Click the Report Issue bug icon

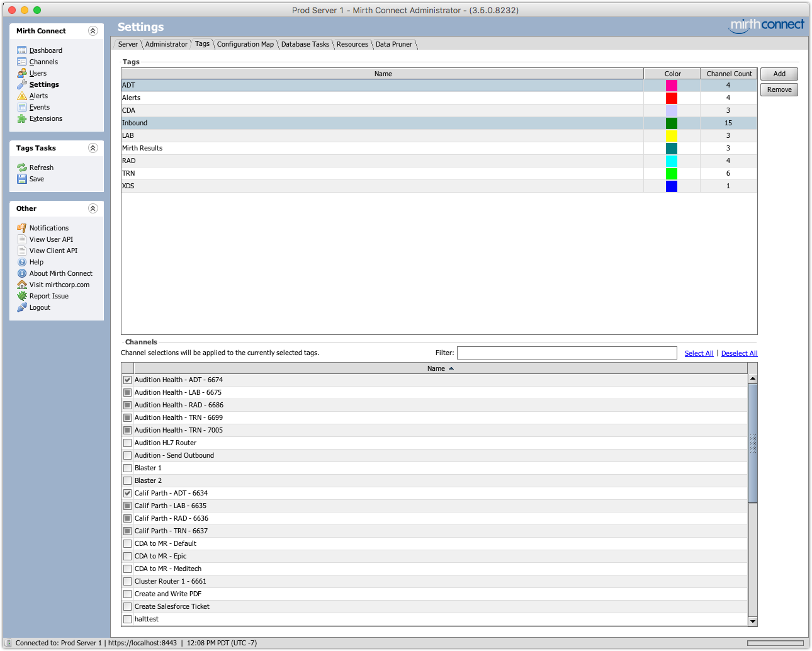click(22, 296)
